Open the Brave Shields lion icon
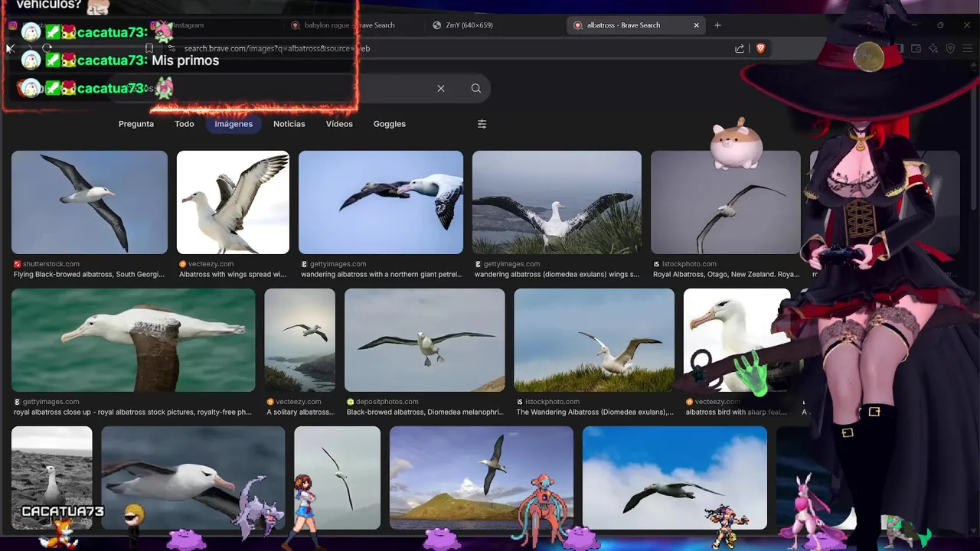The width and height of the screenshot is (980, 551). pos(760,48)
